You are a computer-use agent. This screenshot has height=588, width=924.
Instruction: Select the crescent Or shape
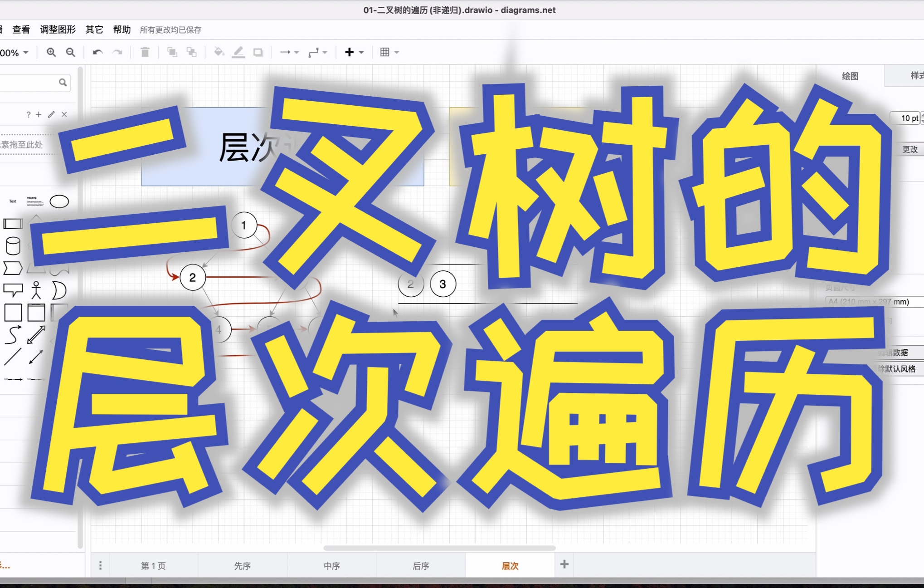point(59,290)
